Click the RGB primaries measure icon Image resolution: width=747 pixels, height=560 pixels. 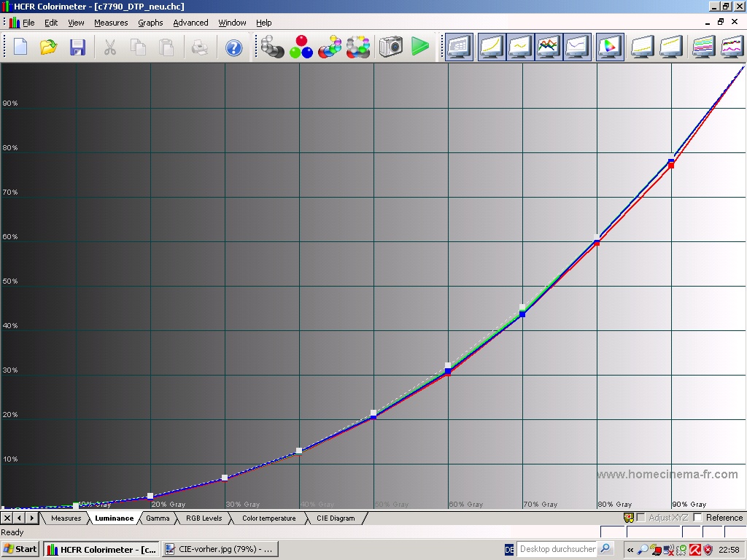click(301, 47)
